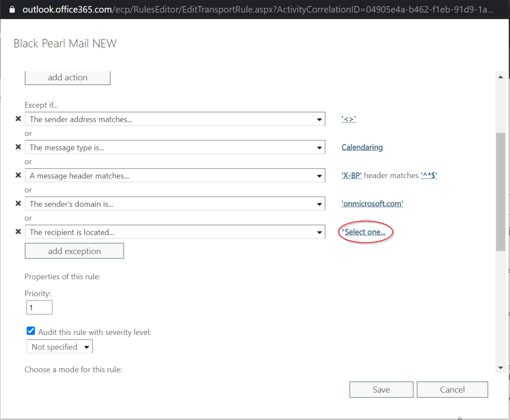Open the Calendaring message type link

click(362, 147)
